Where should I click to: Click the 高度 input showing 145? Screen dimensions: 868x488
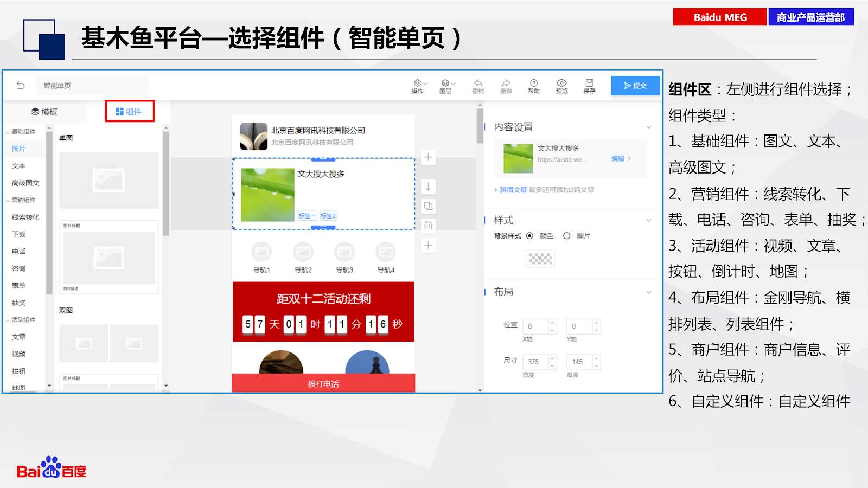579,362
